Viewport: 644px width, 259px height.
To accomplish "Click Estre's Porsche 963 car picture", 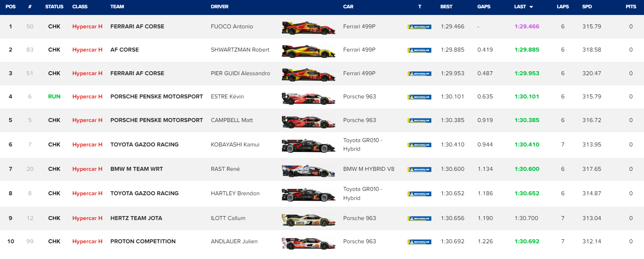I will tap(308, 98).
